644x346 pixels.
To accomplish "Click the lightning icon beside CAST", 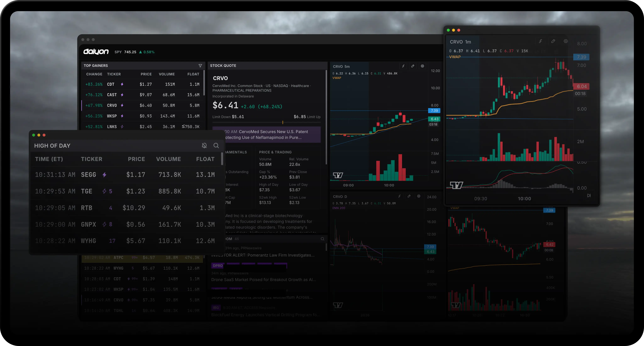I will (122, 95).
